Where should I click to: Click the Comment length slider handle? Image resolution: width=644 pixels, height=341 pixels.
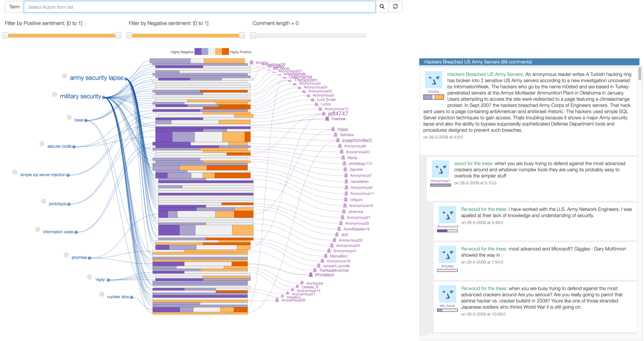(253, 35)
